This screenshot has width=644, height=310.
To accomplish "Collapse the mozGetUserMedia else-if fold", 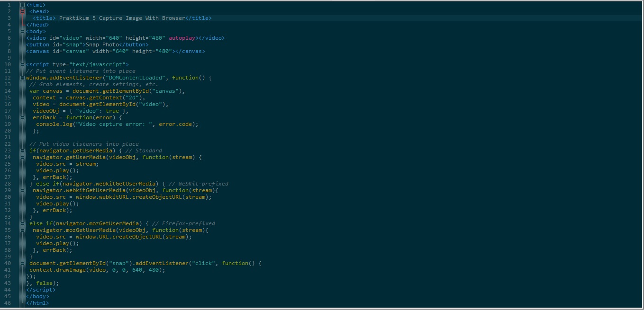I will [x=21, y=223].
